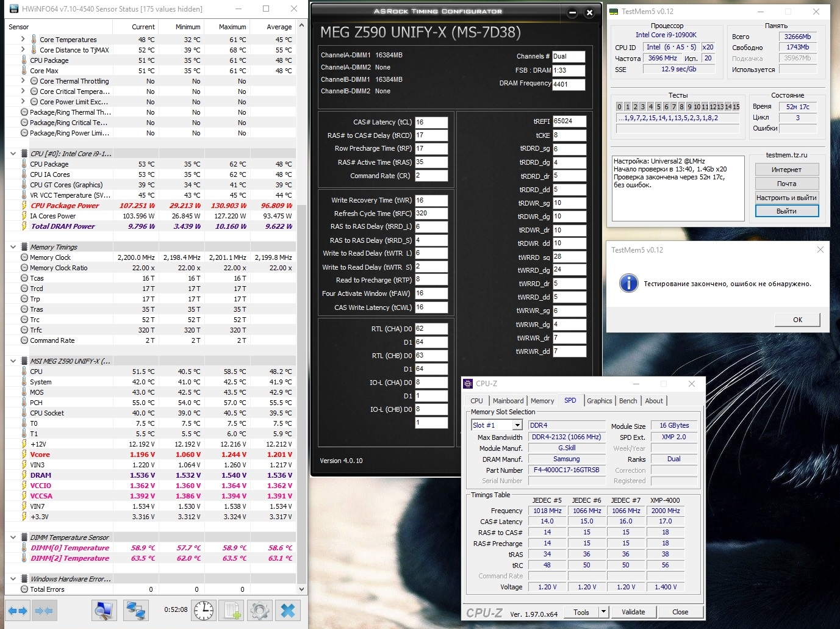The height and width of the screenshot is (629, 840).
Task: Click the Выйти button in TestMem5
Action: point(786,211)
